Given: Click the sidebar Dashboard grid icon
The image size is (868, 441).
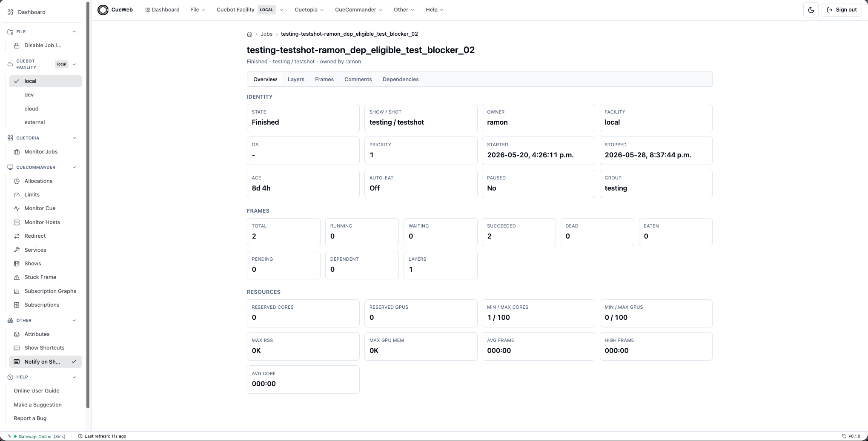Looking at the screenshot, I should 10,12.
